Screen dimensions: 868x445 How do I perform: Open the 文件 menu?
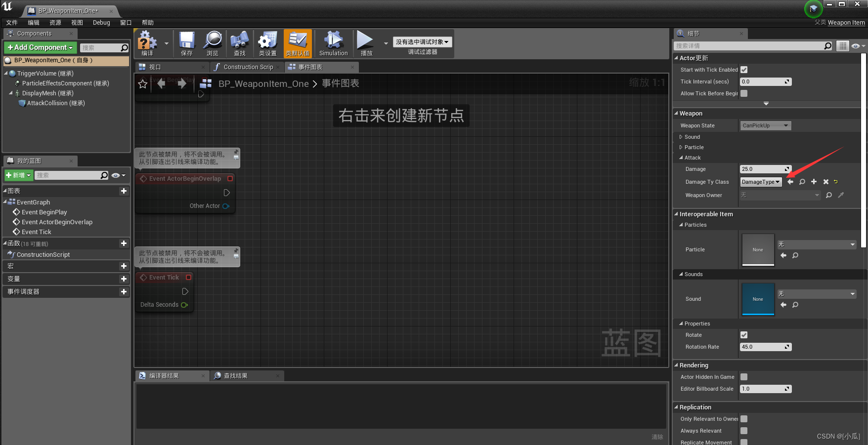pos(12,23)
